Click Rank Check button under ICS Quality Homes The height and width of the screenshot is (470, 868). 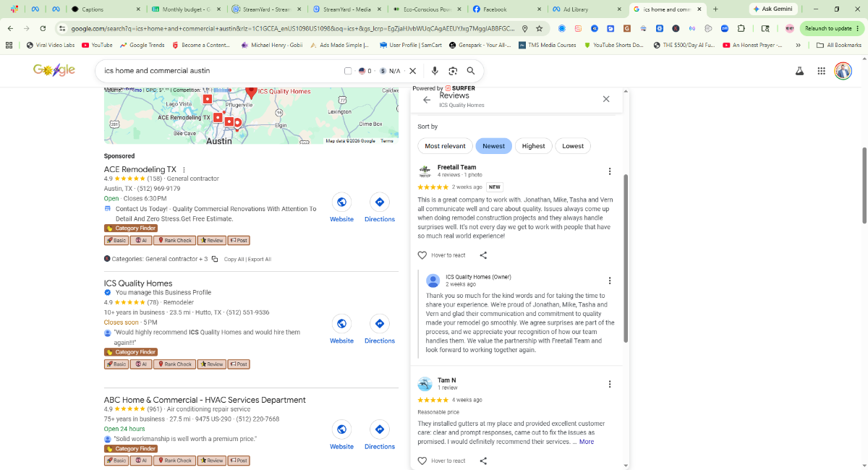click(x=174, y=364)
